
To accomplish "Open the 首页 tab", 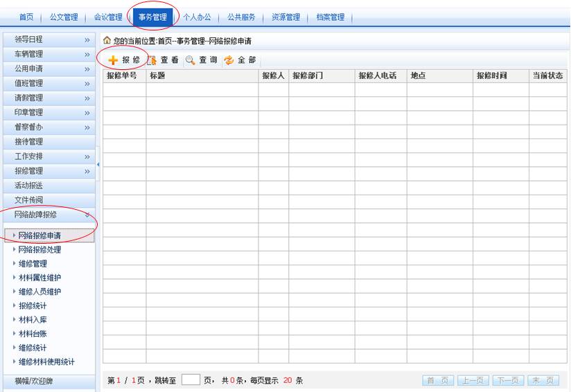I will (x=26, y=17).
